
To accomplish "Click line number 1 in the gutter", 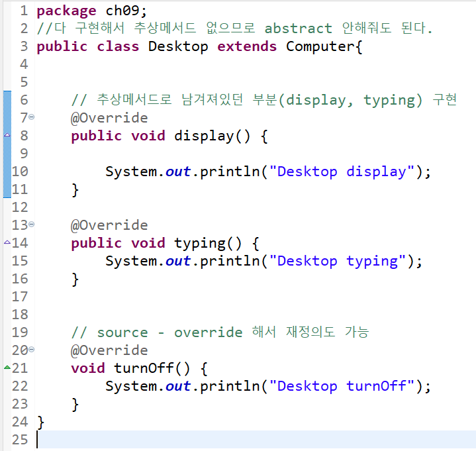I will coord(24,11).
